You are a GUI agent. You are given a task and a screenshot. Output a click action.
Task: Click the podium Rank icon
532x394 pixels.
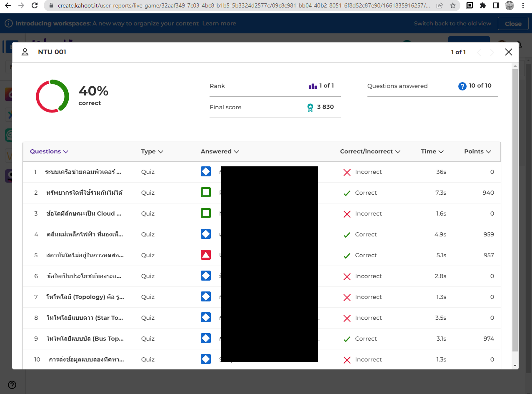[x=312, y=86]
